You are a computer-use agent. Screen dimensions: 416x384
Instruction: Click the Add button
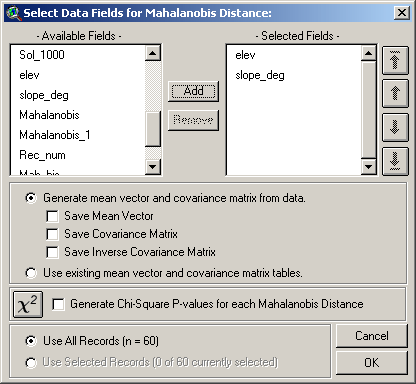pos(193,91)
